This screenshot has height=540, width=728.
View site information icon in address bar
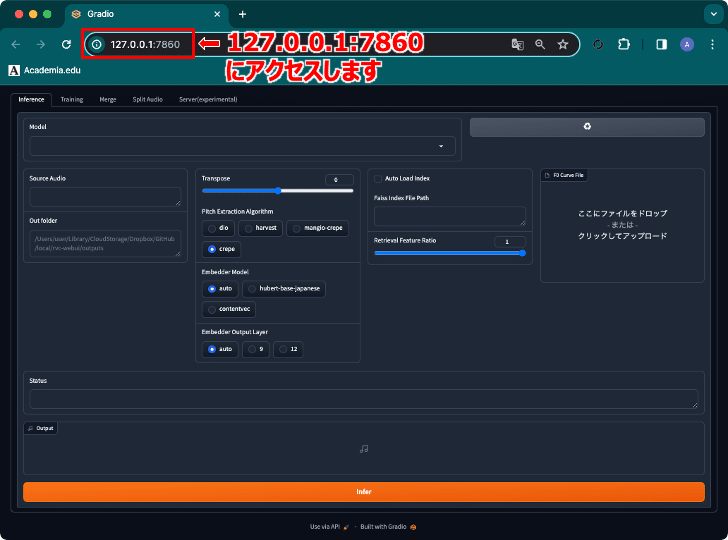[x=97, y=45]
